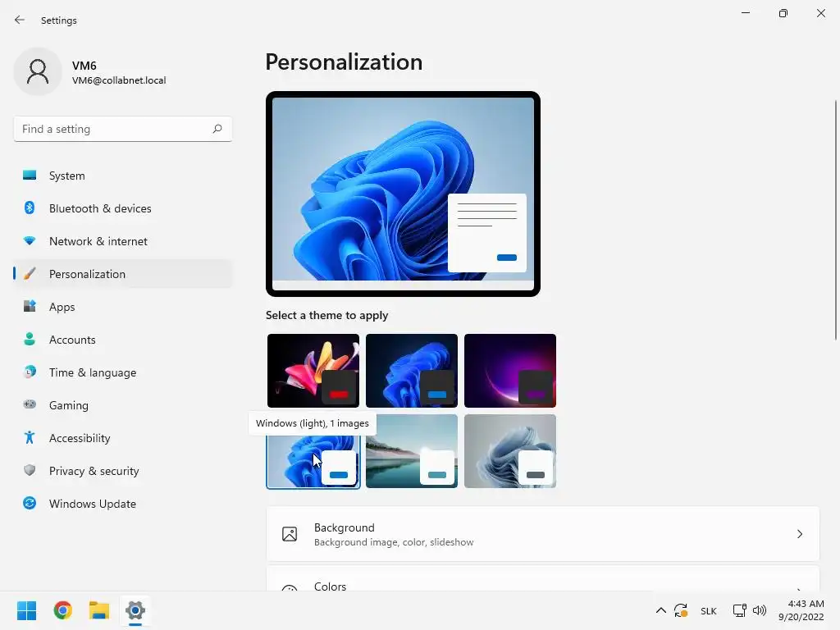Click the VM6 user avatar icon
This screenshot has width=840, height=630.
click(x=38, y=71)
